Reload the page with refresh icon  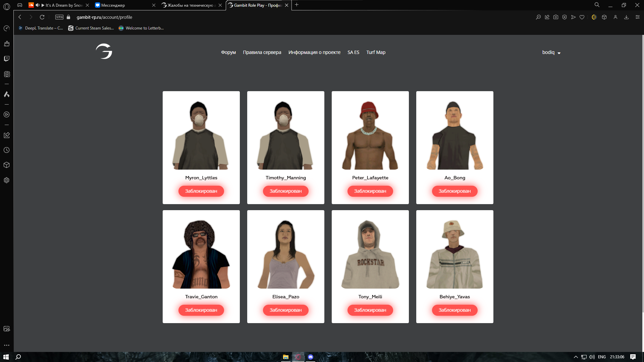coord(42,17)
